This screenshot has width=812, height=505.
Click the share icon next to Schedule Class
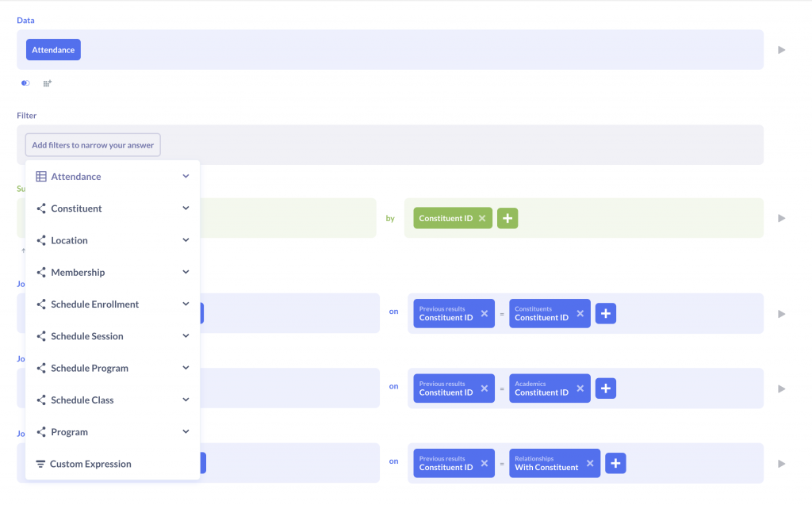pyautogui.click(x=41, y=400)
